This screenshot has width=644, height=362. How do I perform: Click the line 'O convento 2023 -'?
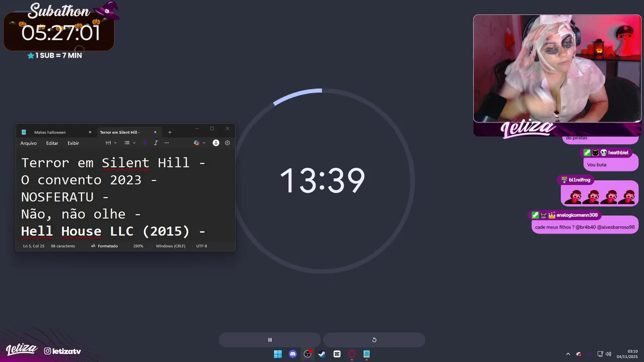click(89, 180)
